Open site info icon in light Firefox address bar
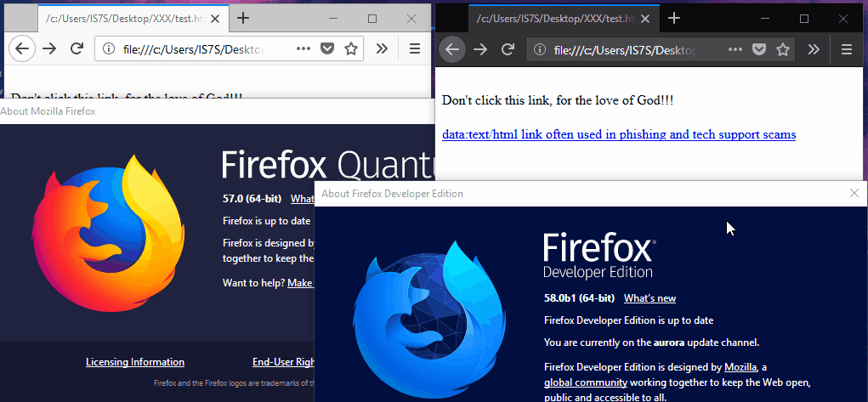 (x=109, y=48)
